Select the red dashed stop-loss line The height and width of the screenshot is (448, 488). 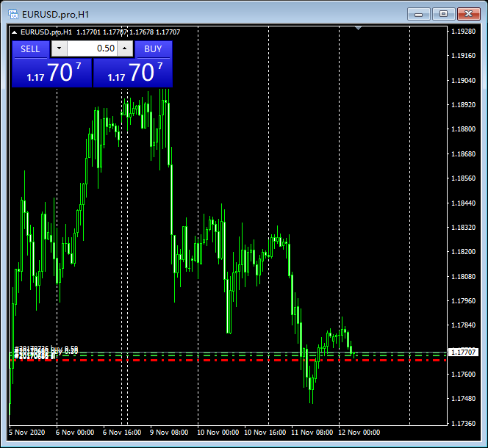click(x=228, y=361)
